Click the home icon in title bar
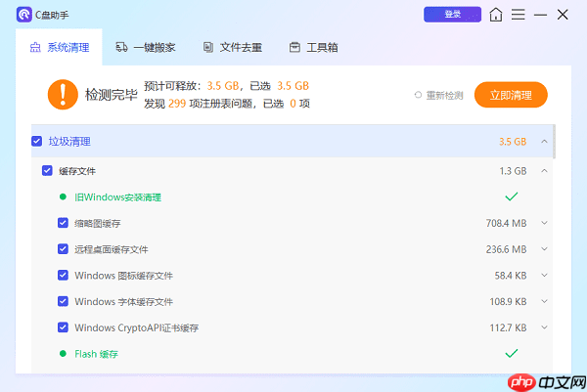Viewport: 587px width, 392px height. point(497,15)
